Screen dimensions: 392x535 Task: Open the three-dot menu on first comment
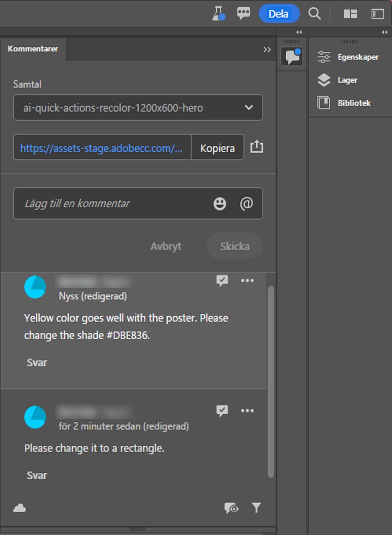tap(247, 280)
